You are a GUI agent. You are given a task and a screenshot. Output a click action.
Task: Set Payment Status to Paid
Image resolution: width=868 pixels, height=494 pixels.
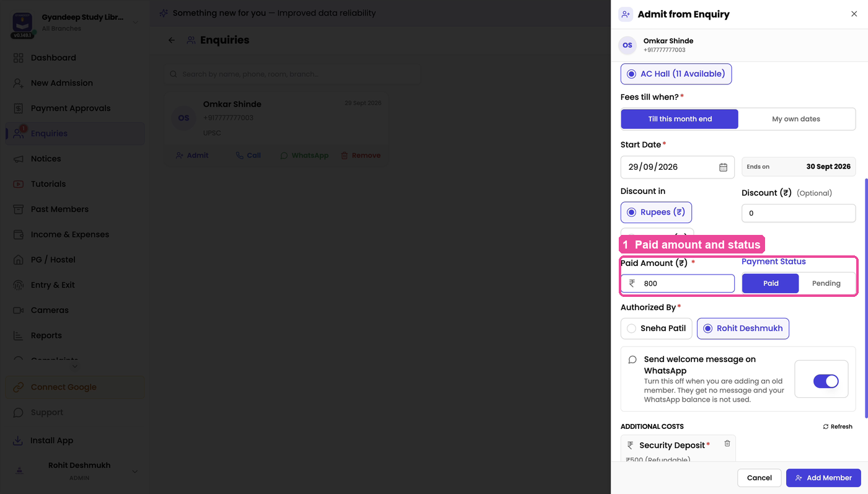coord(771,283)
